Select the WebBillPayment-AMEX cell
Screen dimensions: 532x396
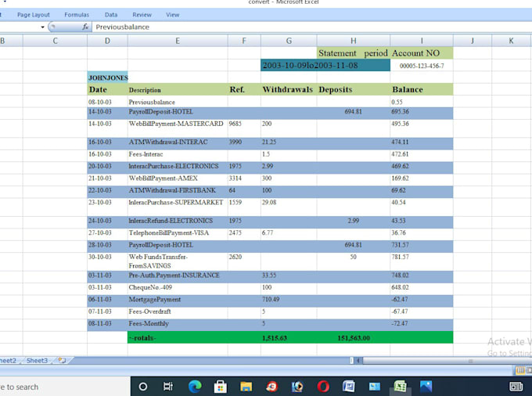tap(178, 178)
